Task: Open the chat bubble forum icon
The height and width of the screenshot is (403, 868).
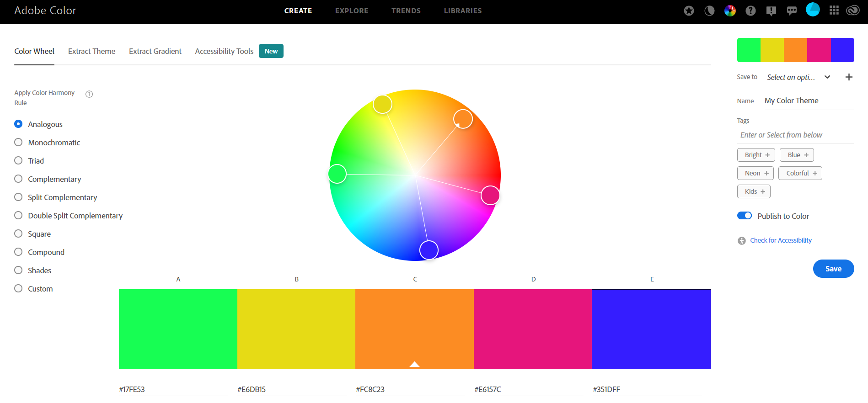Action: (x=792, y=11)
